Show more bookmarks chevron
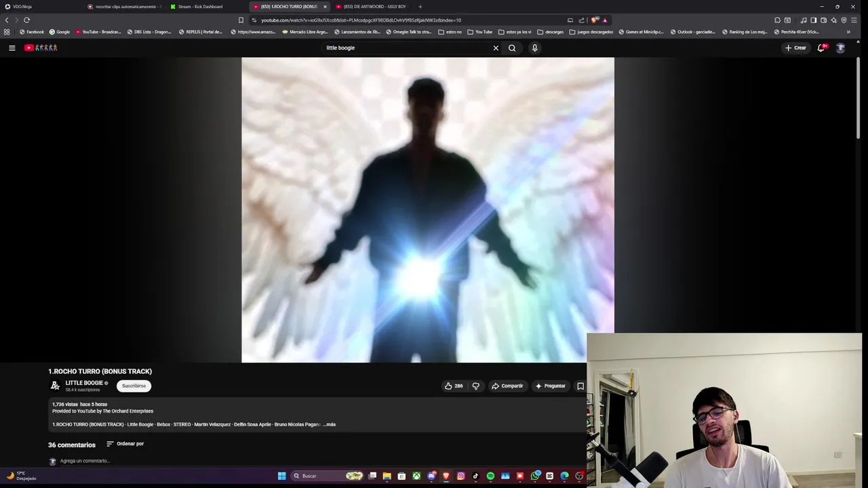 click(x=848, y=32)
